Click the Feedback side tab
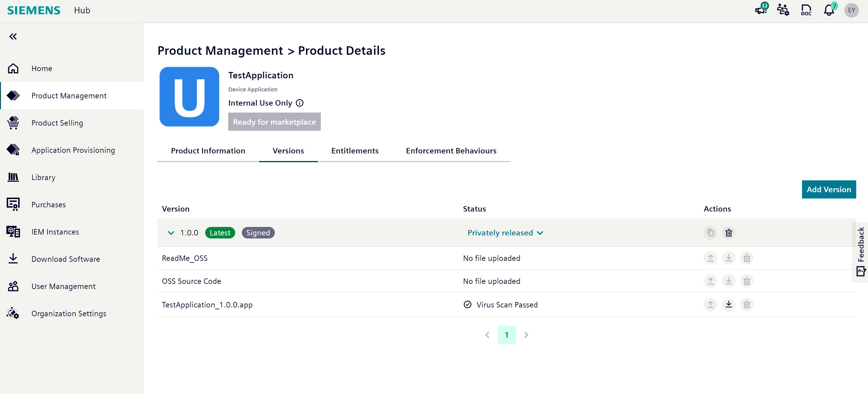Screen dimensions: 868x394 point(861,252)
